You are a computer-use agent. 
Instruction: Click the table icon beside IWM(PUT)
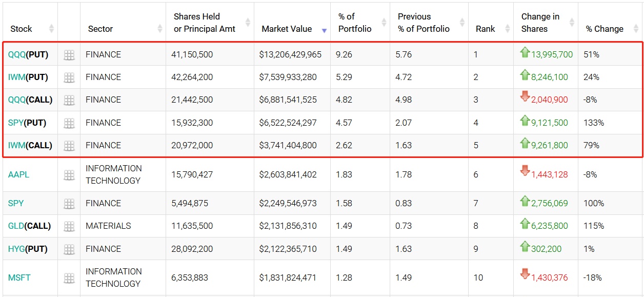click(69, 77)
